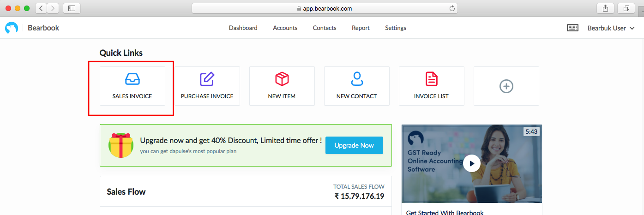The image size is (644, 215).
Task: Expand the Bearbuk User dropdown
Action: click(607, 28)
